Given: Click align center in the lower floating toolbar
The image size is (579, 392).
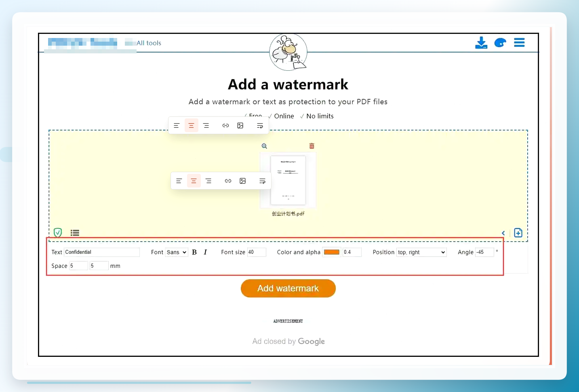Looking at the screenshot, I should click(x=194, y=181).
